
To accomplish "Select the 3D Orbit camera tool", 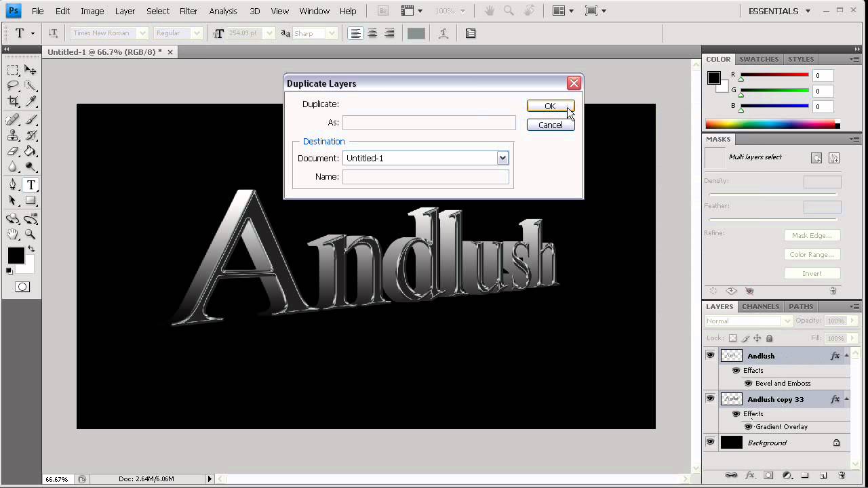I will (x=31, y=219).
